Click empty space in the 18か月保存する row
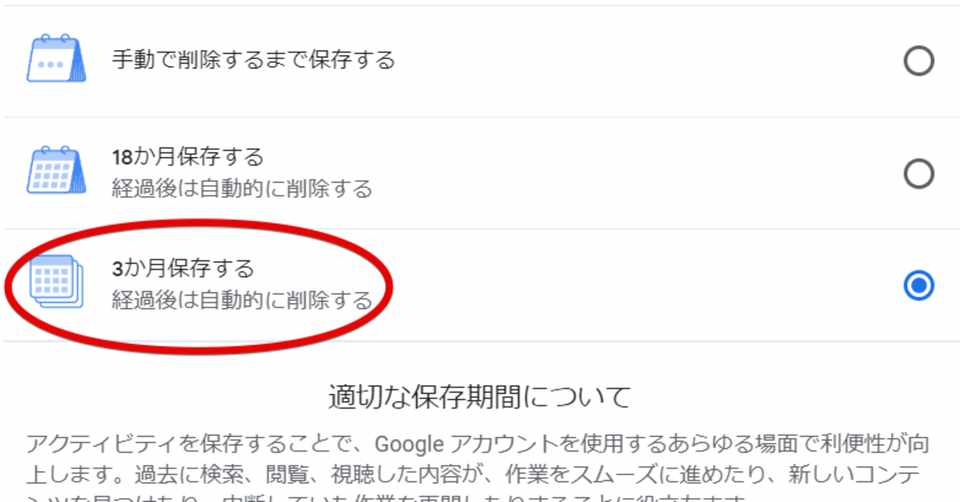The height and width of the screenshot is (502, 960). [637, 174]
